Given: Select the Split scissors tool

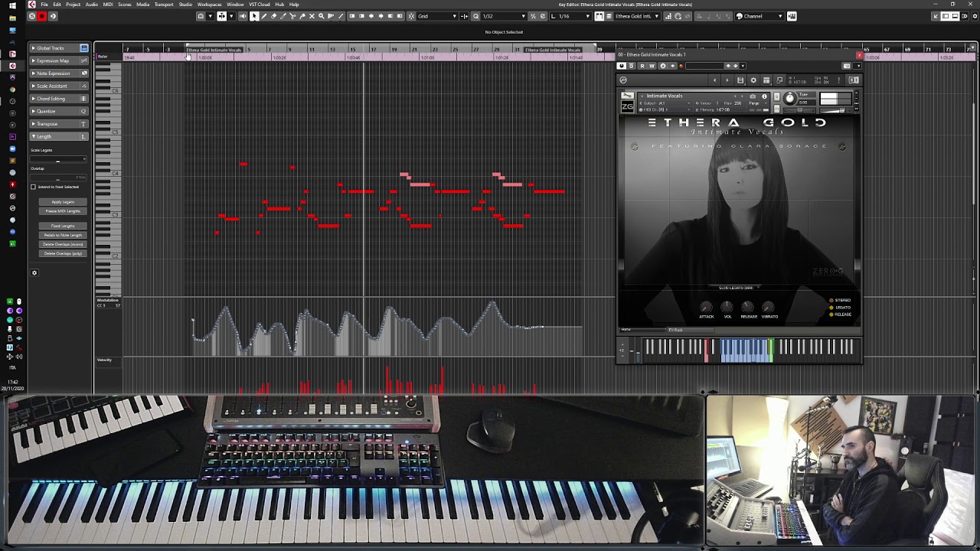Looking at the screenshot, I should 292,16.
